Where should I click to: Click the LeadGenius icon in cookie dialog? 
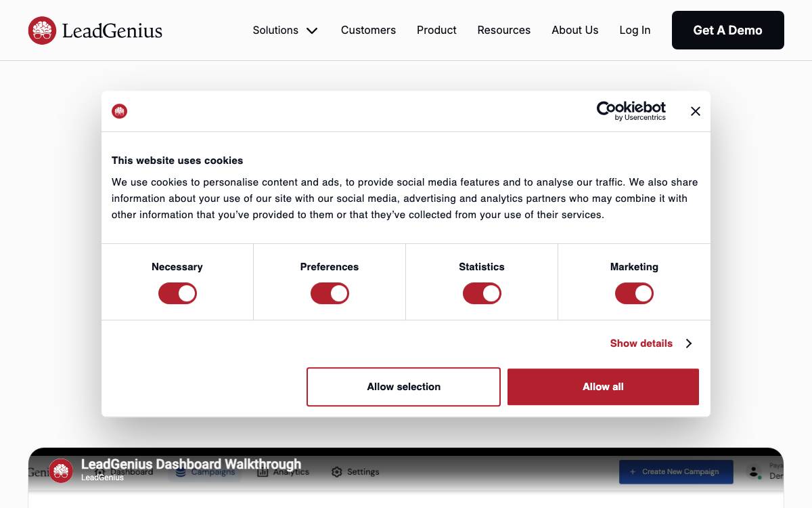(x=120, y=111)
